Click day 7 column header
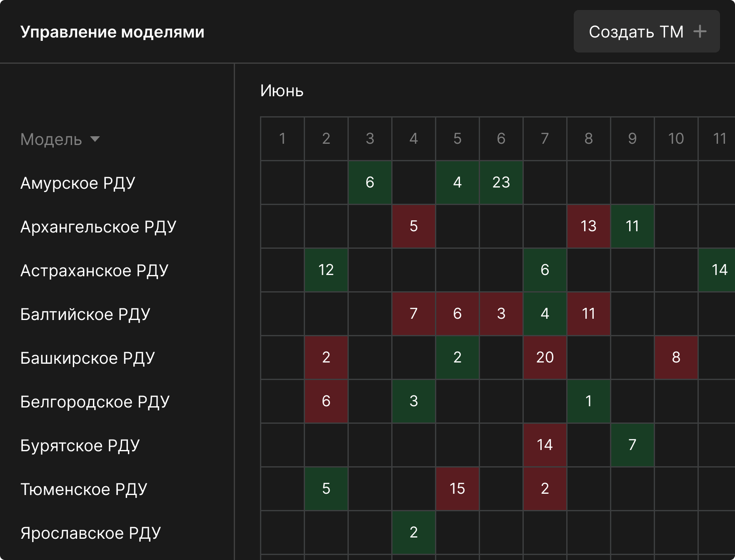The image size is (735, 560). [x=545, y=139]
